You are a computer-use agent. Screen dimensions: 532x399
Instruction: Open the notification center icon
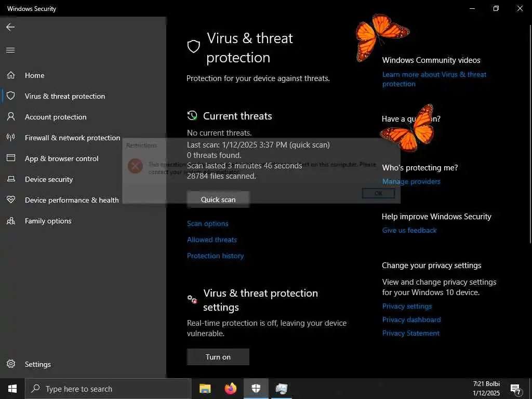coord(516,389)
